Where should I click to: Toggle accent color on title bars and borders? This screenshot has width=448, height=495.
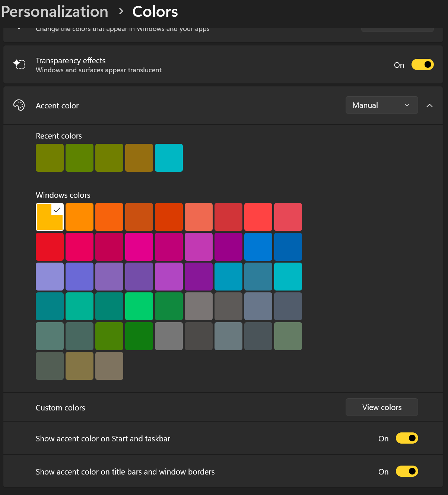(407, 471)
